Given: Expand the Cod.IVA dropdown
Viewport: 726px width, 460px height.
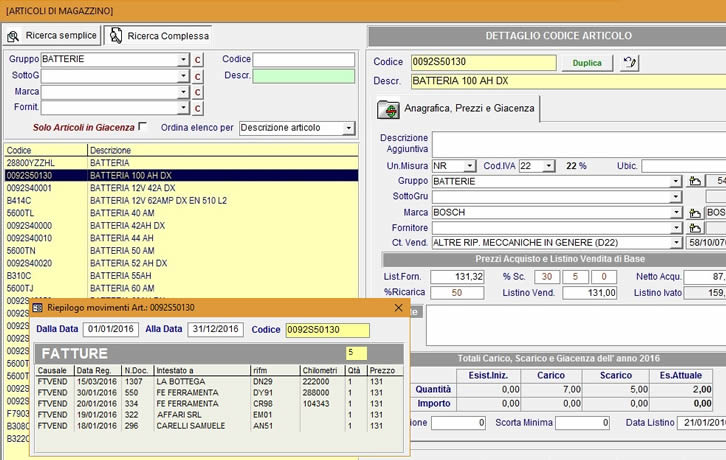Looking at the screenshot, I should [x=549, y=166].
